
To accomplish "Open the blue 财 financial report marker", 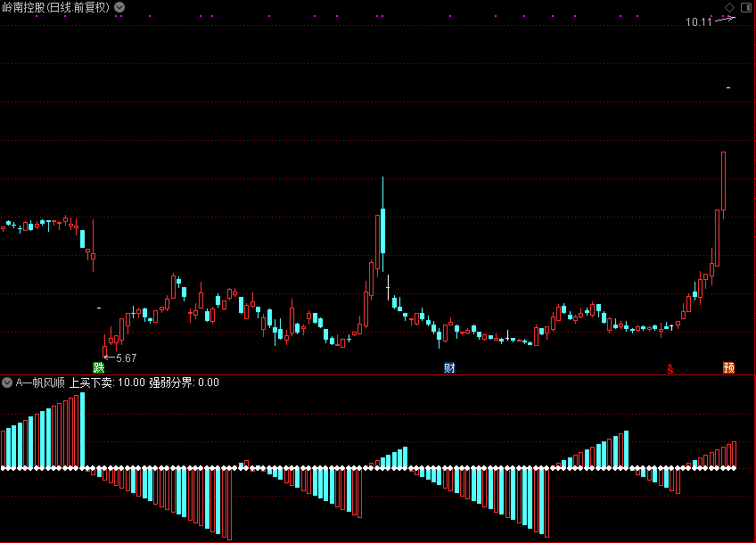I will click(x=449, y=368).
